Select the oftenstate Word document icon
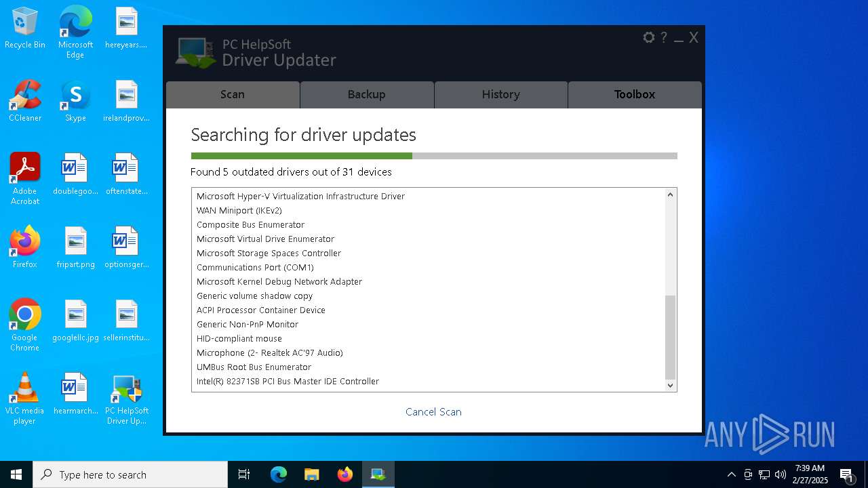 126,175
